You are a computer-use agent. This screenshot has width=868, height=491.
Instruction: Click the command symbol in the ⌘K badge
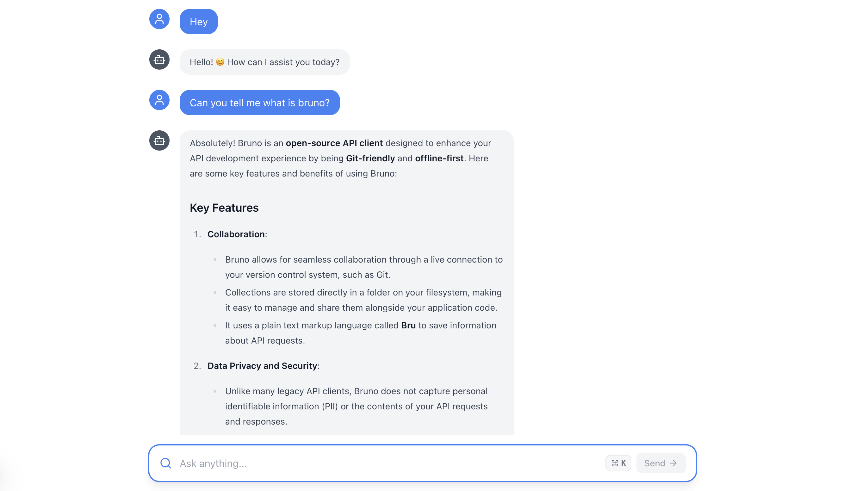pyautogui.click(x=615, y=463)
